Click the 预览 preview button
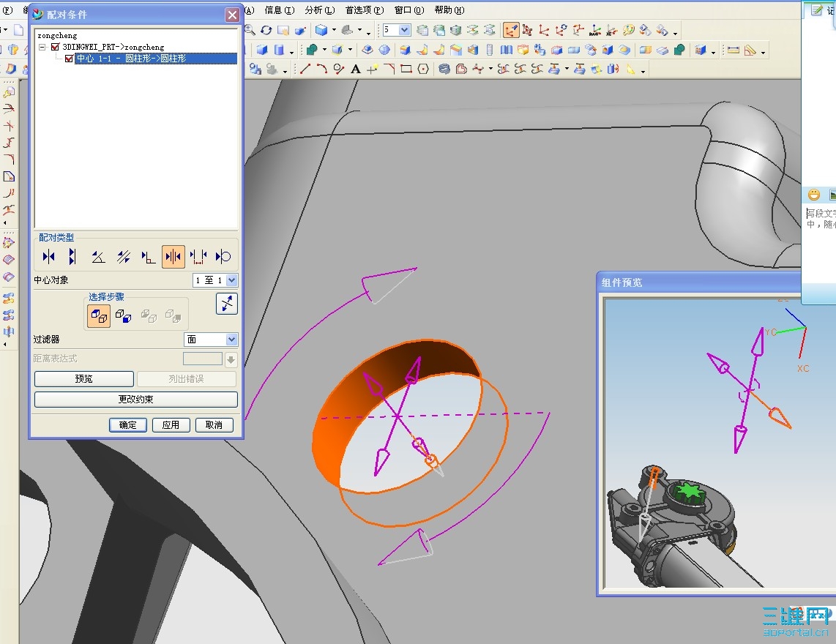836x644 pixels. coord(83,378)
